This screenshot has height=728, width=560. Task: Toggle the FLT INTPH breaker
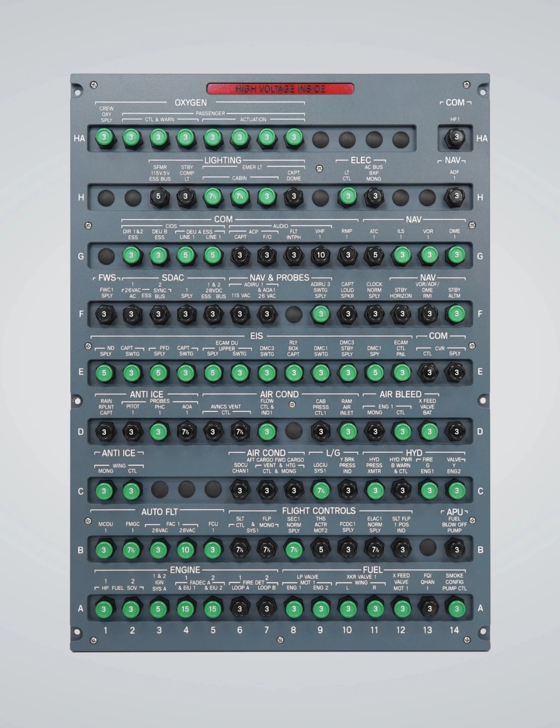[294, 255]
